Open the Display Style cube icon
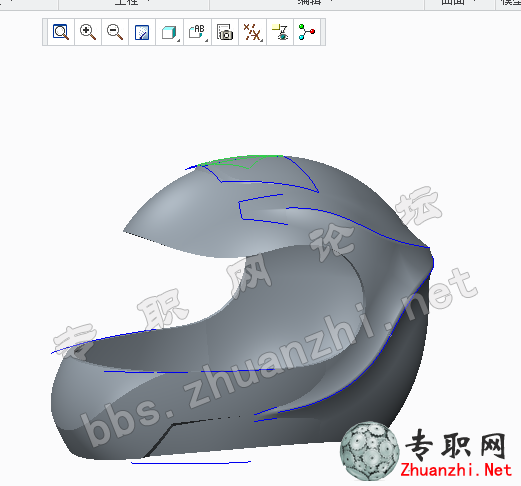The width and height of the screenshot is (521, 486). pos(169,32)
